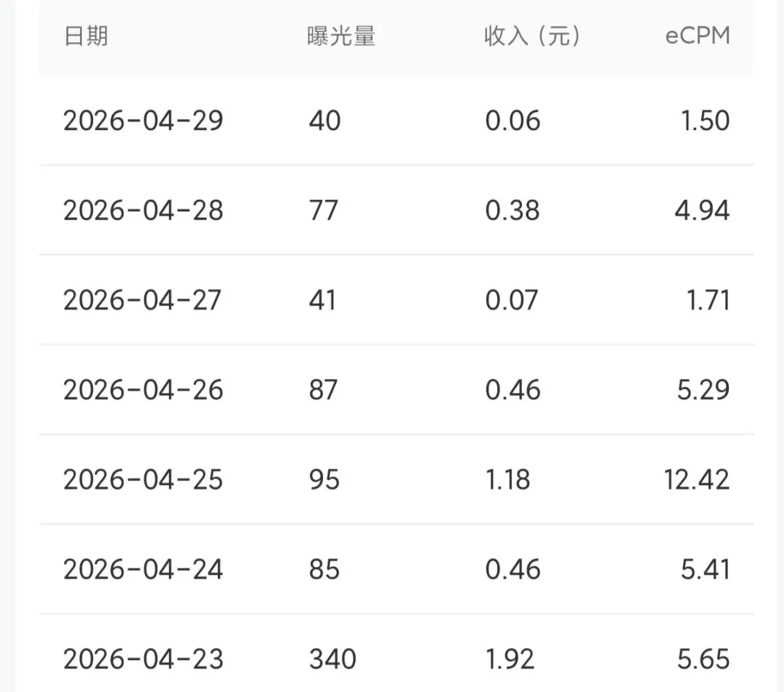Click the exposure value 77
Viewport: 784px width, 692px height.
click(324, 210)
